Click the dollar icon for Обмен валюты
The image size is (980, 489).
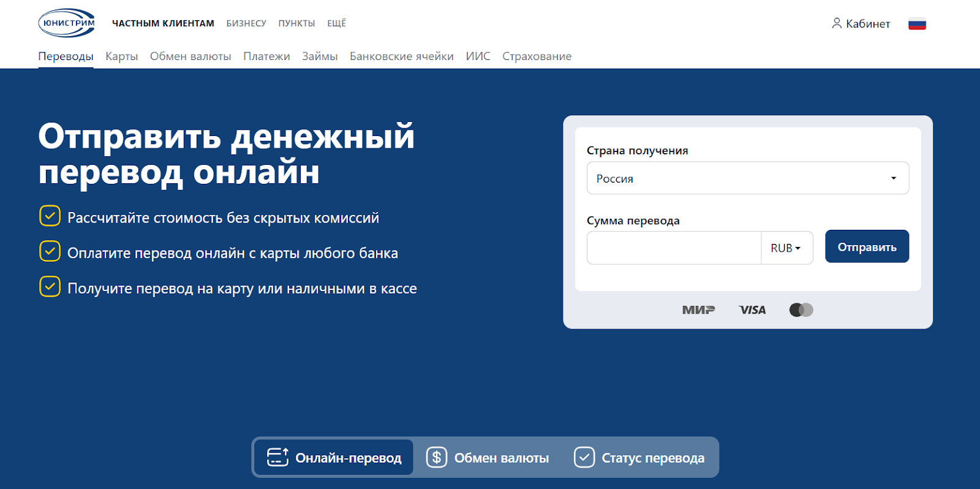tap(436, 457)
